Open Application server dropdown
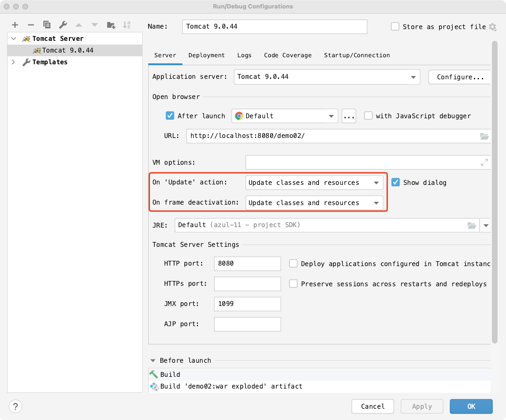Screen dimensions: 506x420 point(327,77)
